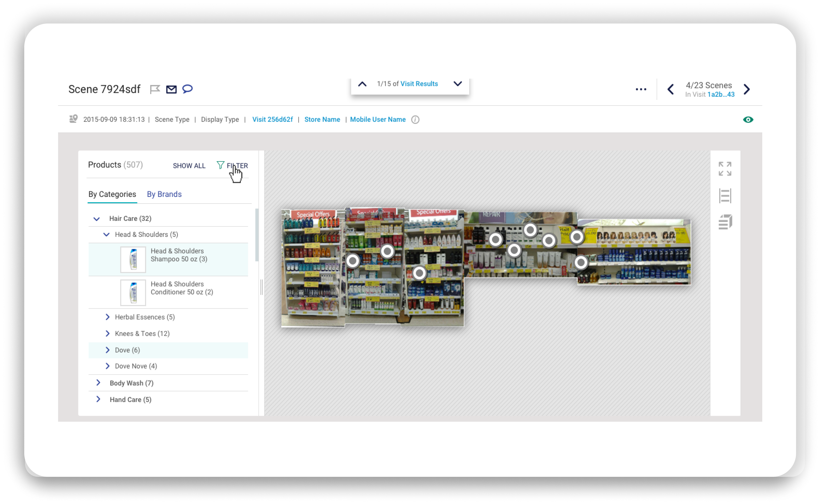Click the SHOW ALL button
The image size is (824, 504).
[189, 166]
